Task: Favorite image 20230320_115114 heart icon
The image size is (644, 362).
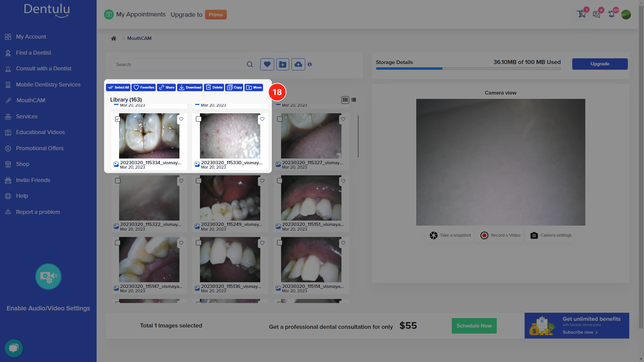Action: 343,243
